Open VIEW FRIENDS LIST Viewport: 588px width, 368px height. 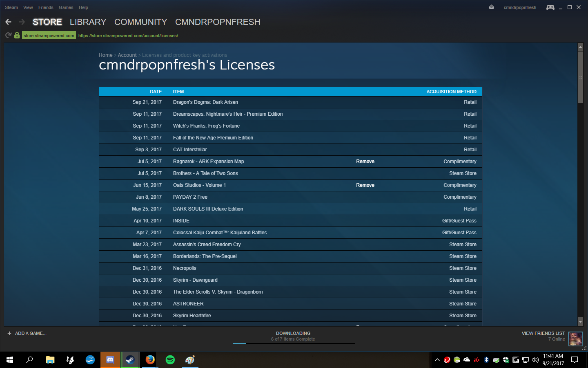pos(543,333)
